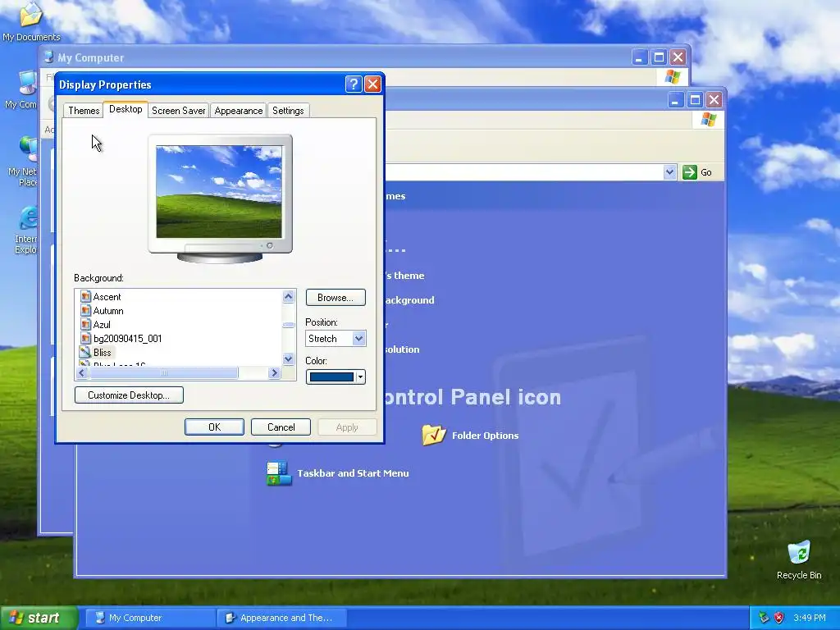
Task: Click the green Go arrow button
Action: [x=689, y=172]
